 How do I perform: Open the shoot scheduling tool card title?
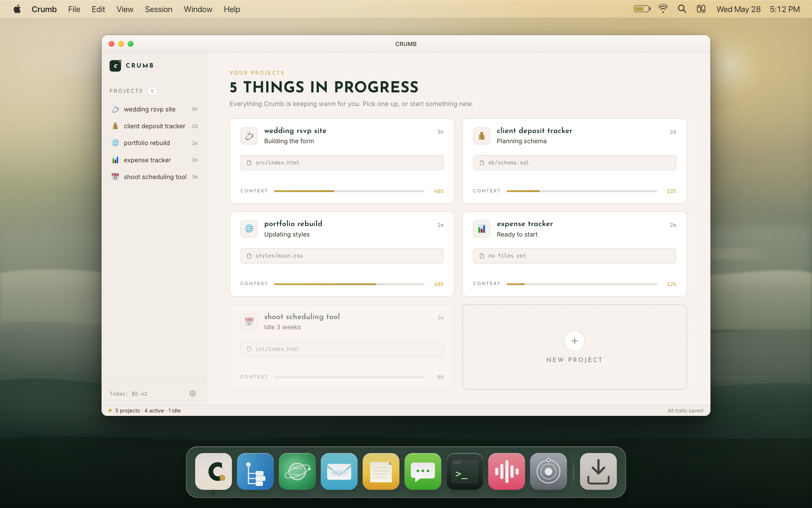[x=302, y=317]
